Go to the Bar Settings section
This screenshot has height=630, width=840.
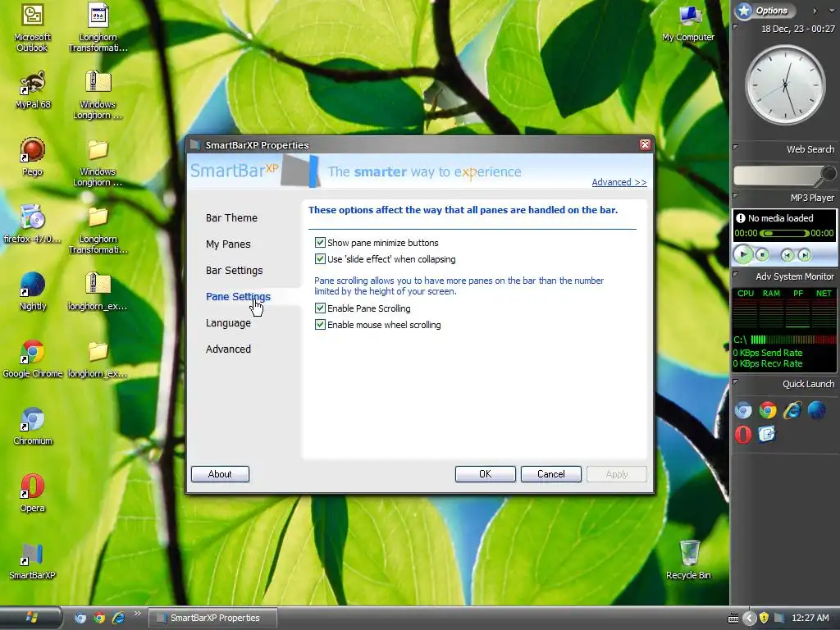click(x=234, y=270)
